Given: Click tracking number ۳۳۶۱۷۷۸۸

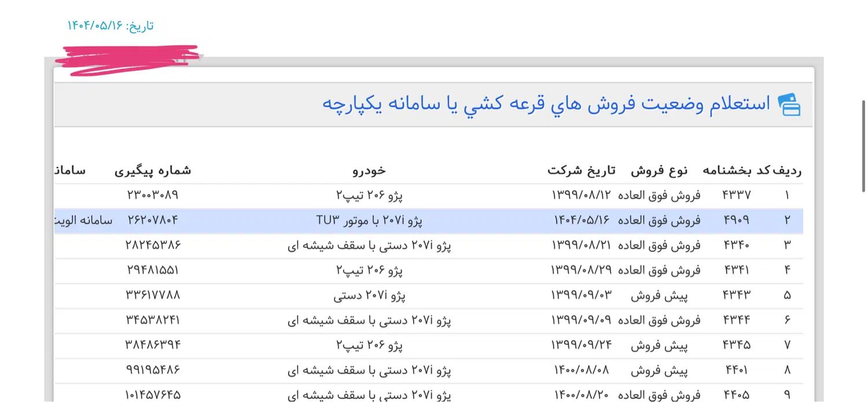Looking at the screenshot, I should (153, 295).
